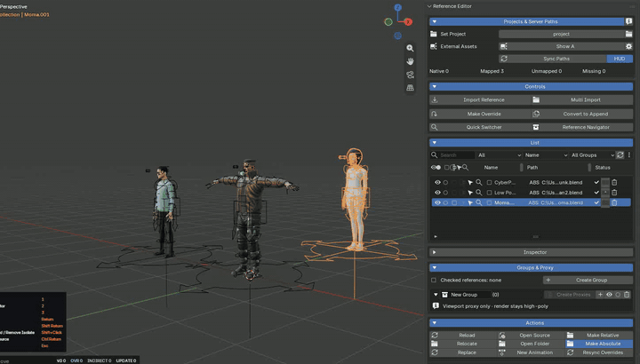The height and width of the screenshot is (364, 640).
Task: Delete the Moma... reference with trash icon
Action: pos(614,202)
